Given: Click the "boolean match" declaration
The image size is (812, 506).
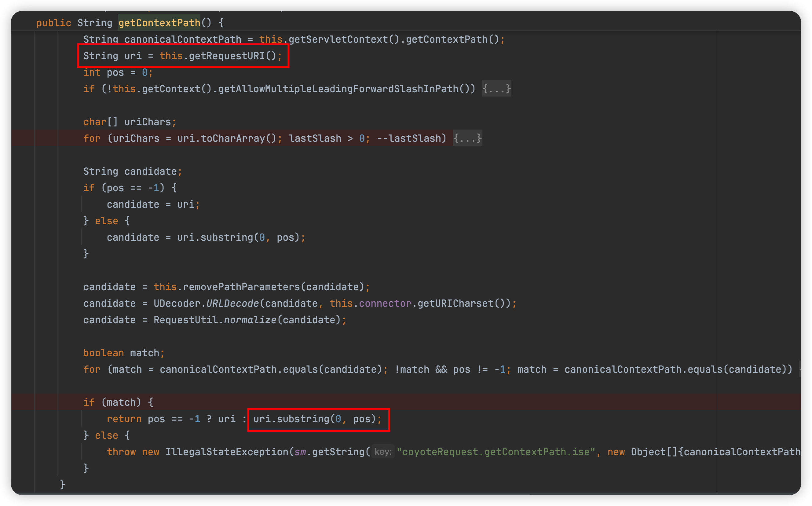Looking at the screenshot, I should tap(123, 353).
